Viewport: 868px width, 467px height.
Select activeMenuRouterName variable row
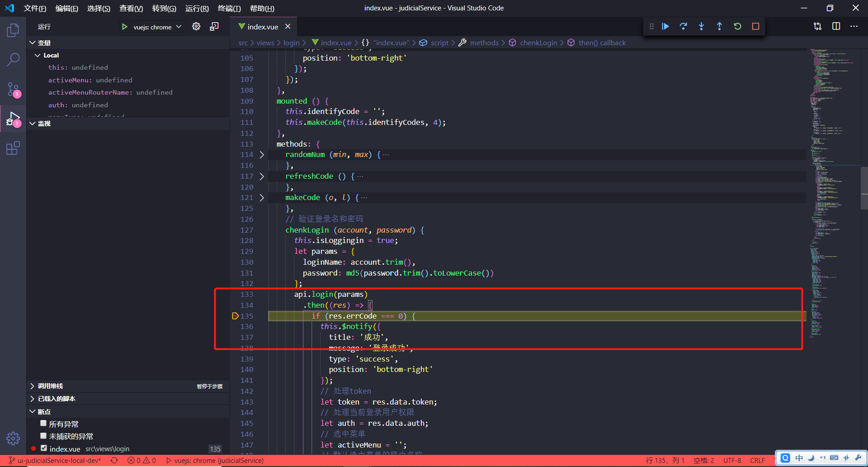click(x=128, y=92)
